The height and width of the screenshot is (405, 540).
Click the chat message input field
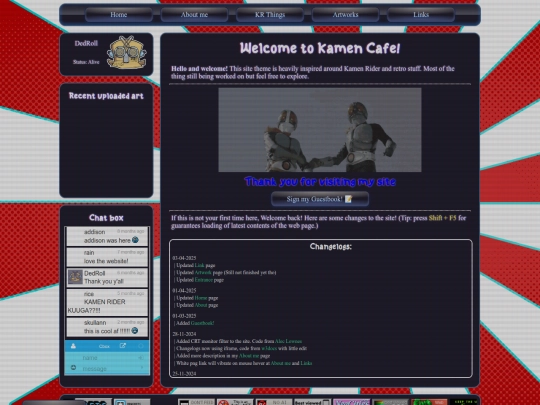coord(107,369)
